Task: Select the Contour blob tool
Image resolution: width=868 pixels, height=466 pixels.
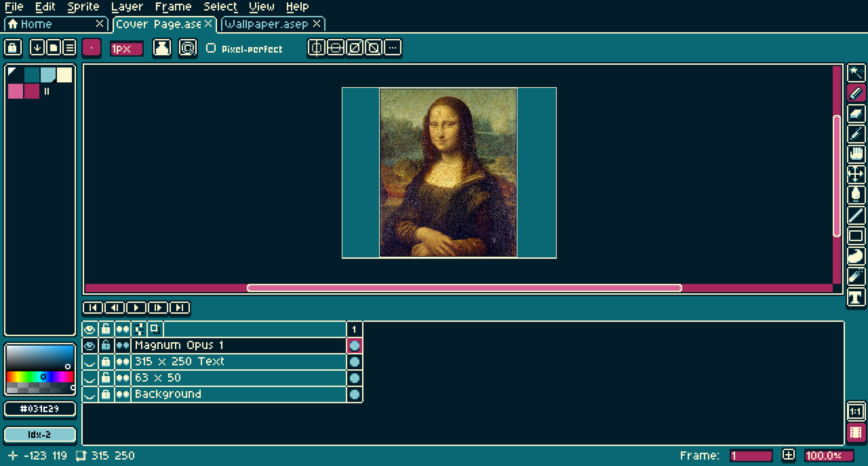Action: [855, 256]
